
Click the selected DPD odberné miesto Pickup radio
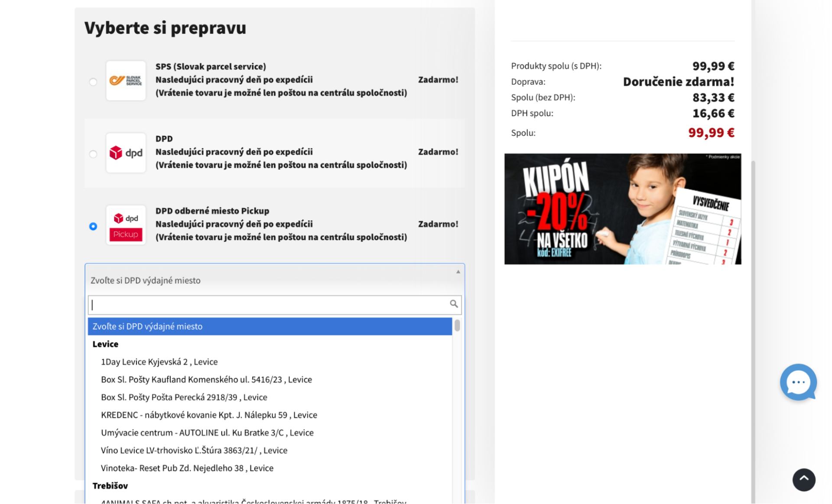(93, 226)
